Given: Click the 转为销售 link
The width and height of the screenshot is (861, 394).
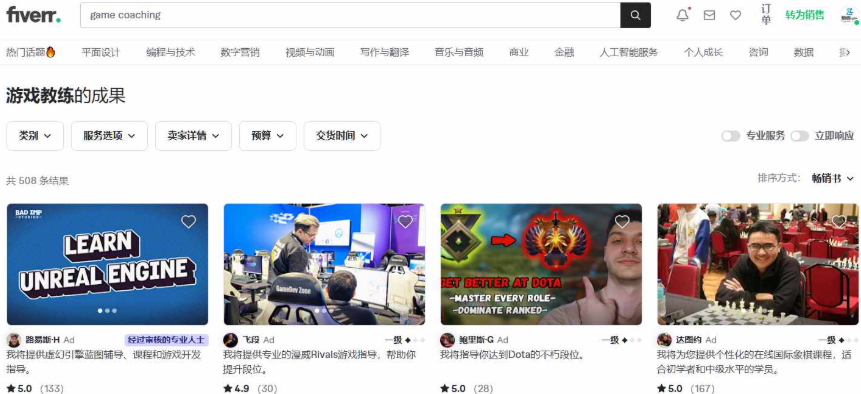Looking at the screenshot, I should tap(804, 15).
